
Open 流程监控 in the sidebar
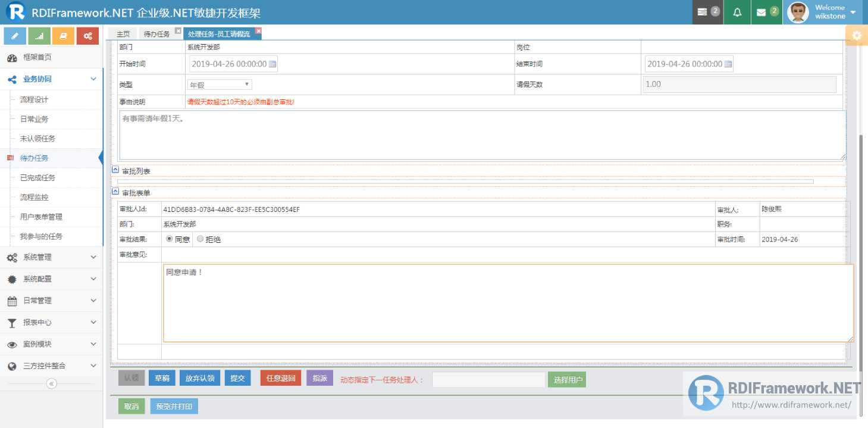coord(34,197)
